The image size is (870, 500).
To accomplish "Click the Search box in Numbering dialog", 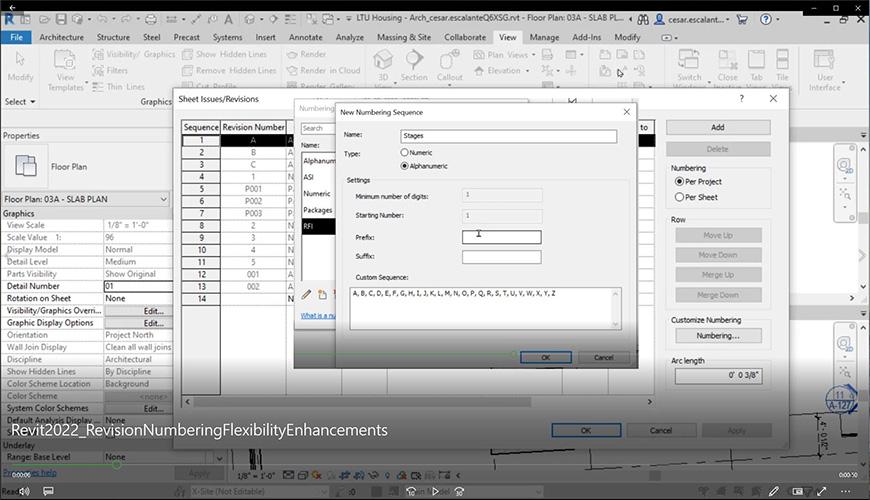I will [x=318, y=128].
